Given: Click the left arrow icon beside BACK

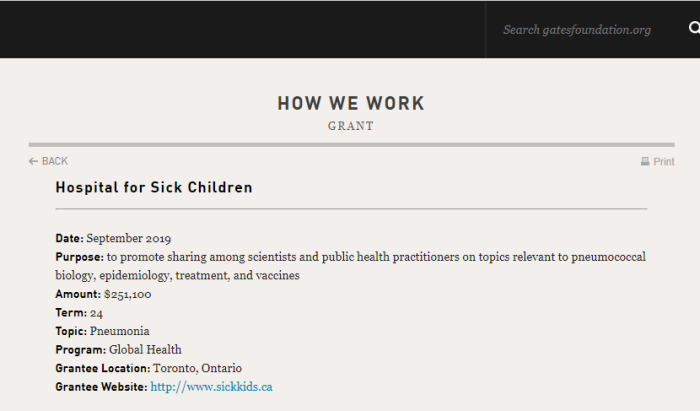Looking at the screenshot, I should tap(33, 161).
